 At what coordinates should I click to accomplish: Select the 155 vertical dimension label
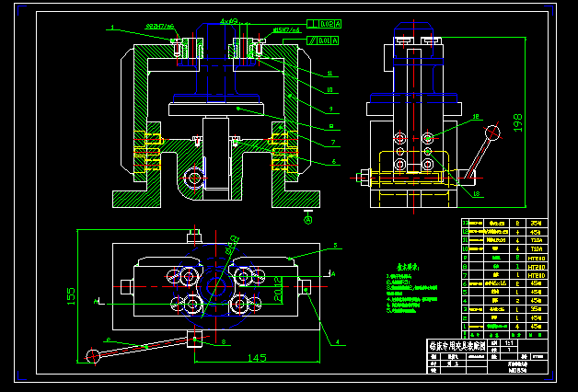[71, 298]
